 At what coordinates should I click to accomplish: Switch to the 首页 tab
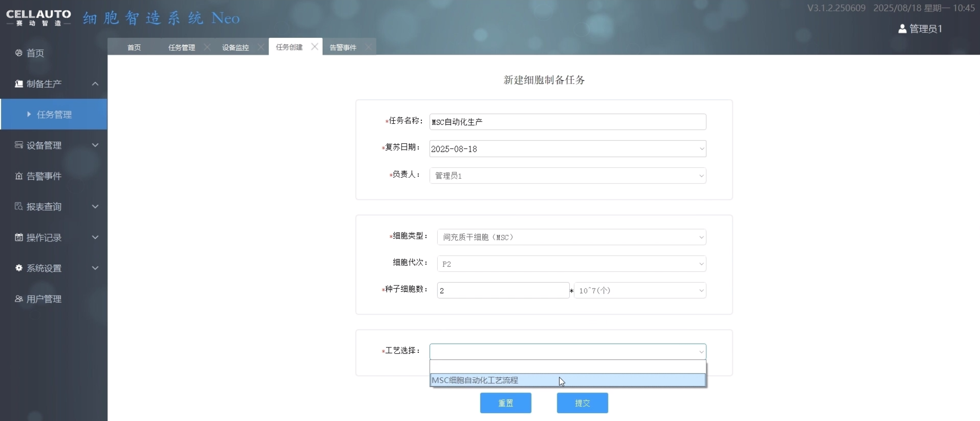point(134,47)
